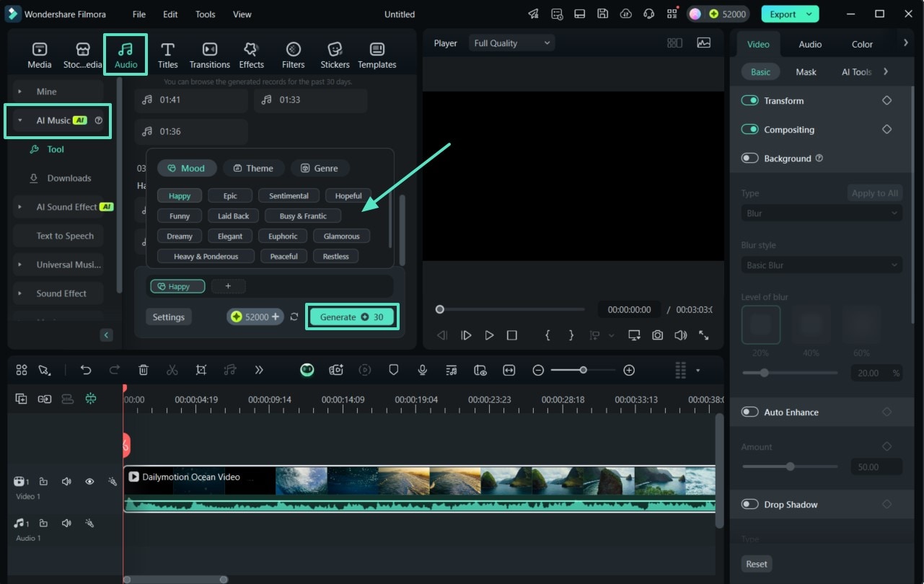The width and height of the screenshot is (924, 584).
Task: Click the timeline zoom slider
Action: (583, 370)
